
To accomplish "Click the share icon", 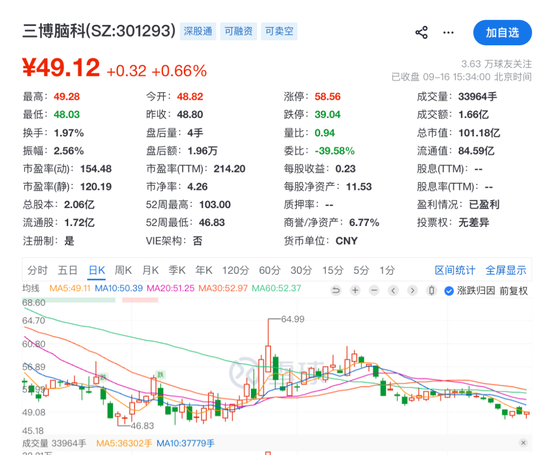I will point(421,32).
